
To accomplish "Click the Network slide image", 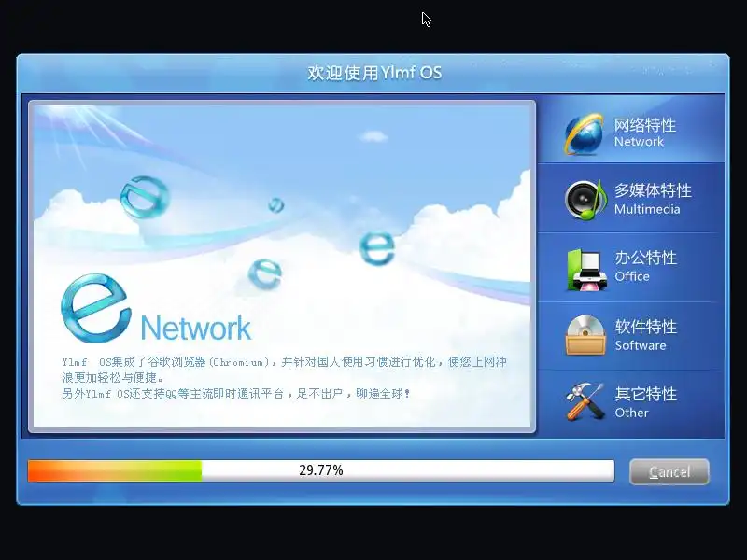I will click(x=282, y=267).
